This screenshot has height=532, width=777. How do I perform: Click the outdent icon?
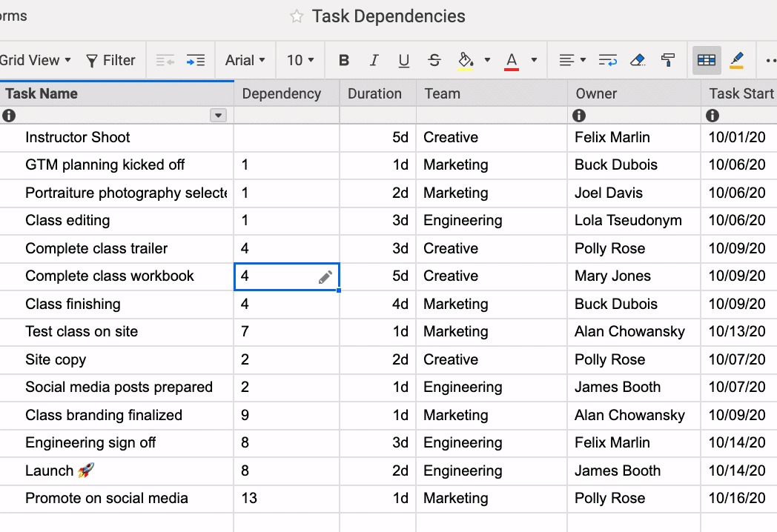tap(165, 61)
